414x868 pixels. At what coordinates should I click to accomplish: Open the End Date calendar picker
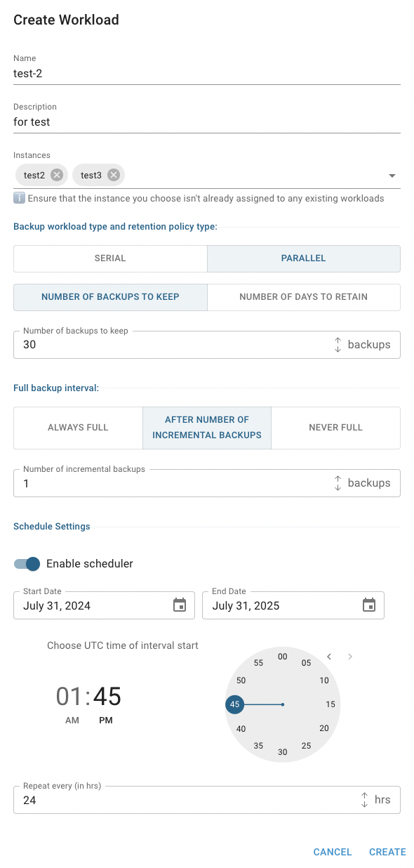tap(369, 605)
